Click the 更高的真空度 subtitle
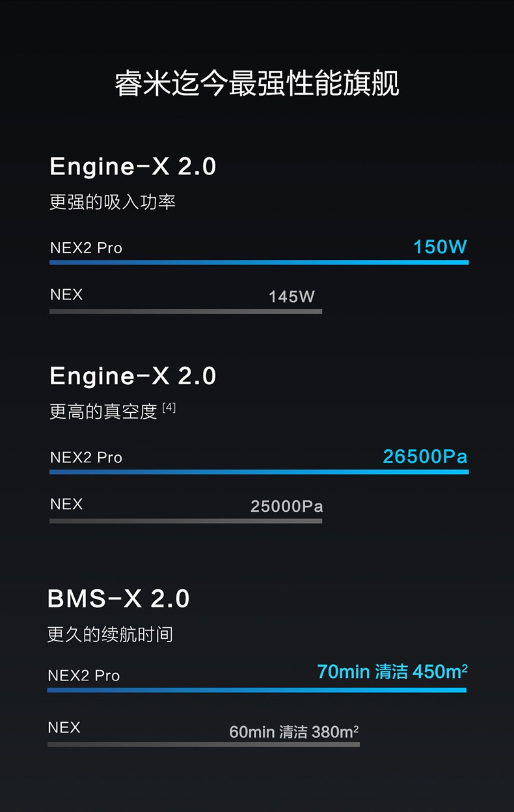This screenshot has height=812, width=514. pos(103,412)
